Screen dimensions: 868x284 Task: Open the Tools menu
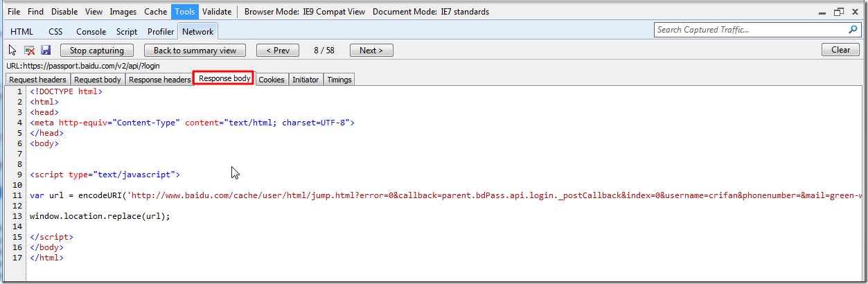coord(185,12)
